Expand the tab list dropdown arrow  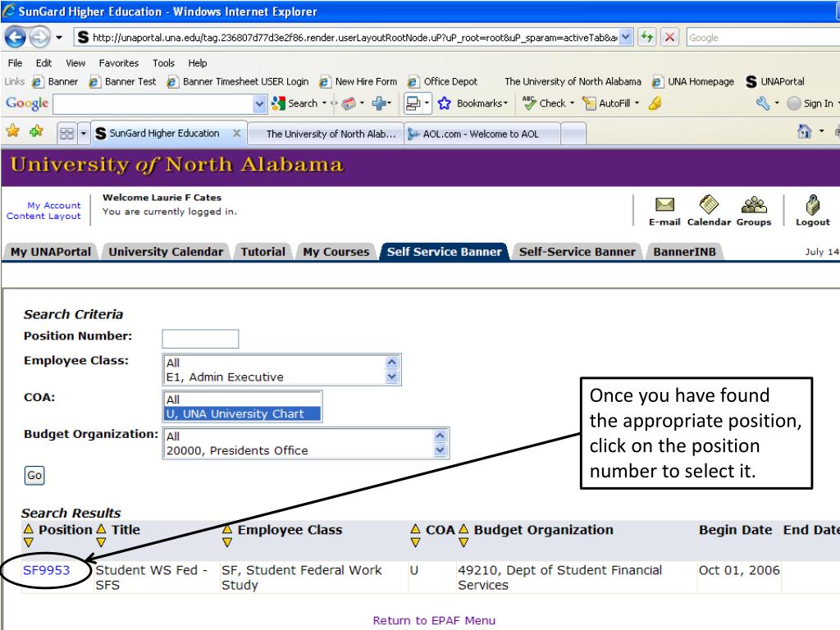point(84,133)
